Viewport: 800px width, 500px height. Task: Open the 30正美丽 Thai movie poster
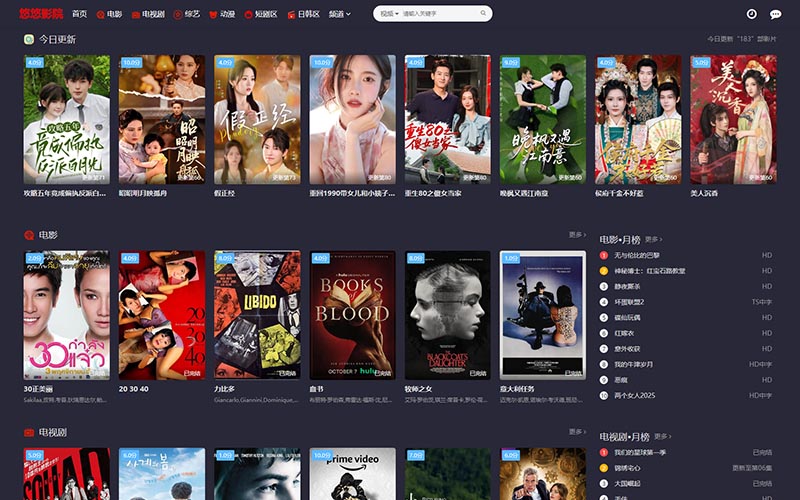coord(66,315)
